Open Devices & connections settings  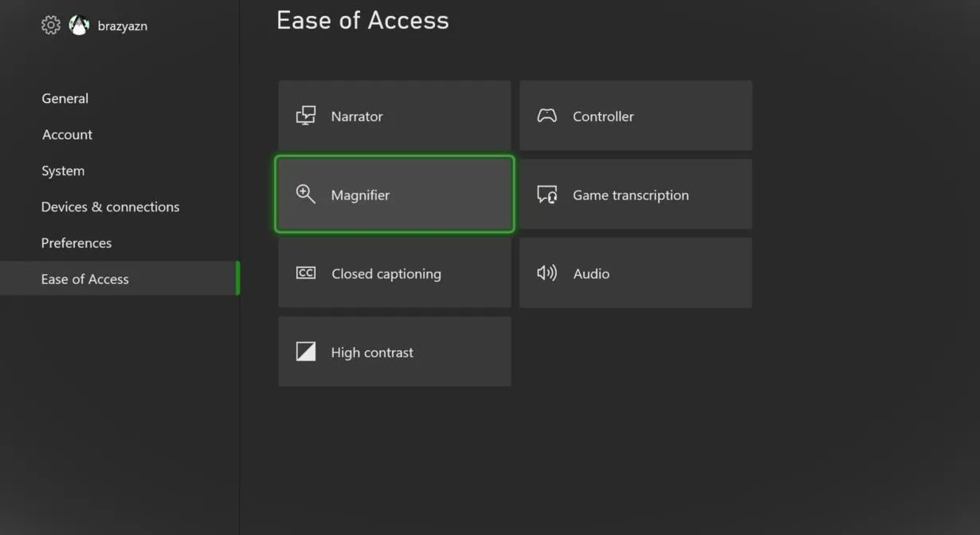(x=111, y=207)
